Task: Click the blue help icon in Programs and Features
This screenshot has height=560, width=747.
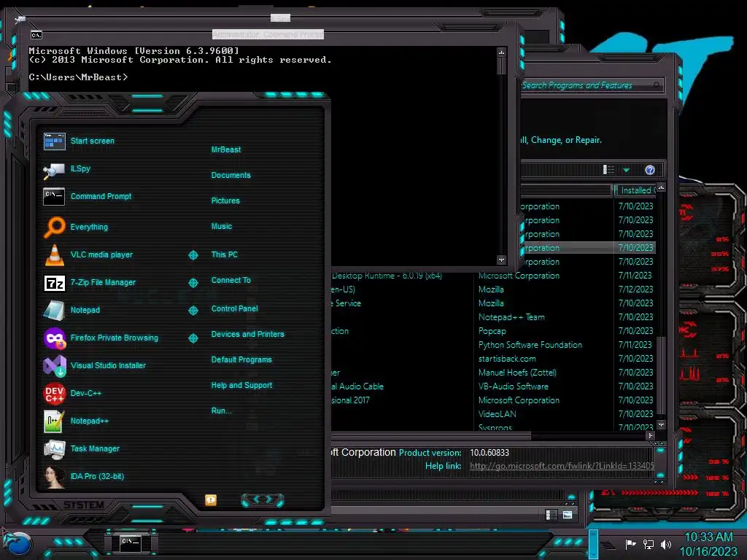Action: click(x=650, y=170)
